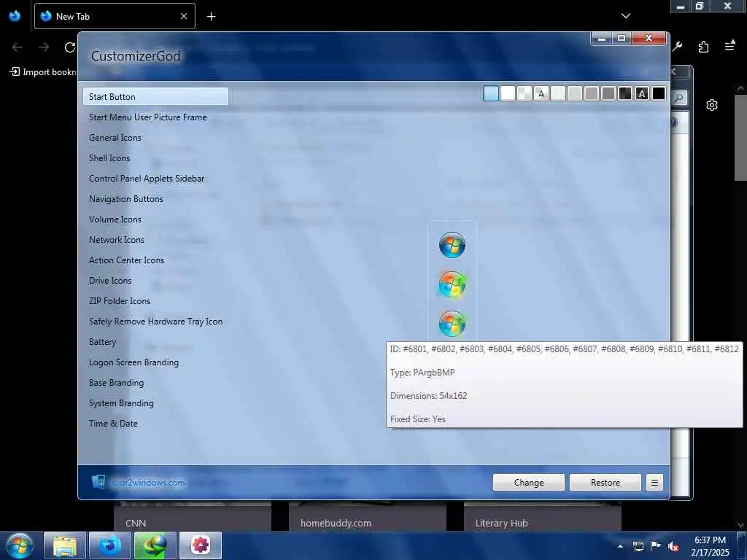747x560 pixels.
Task: Open Base Branding category
Action: (x=155, y=384)
